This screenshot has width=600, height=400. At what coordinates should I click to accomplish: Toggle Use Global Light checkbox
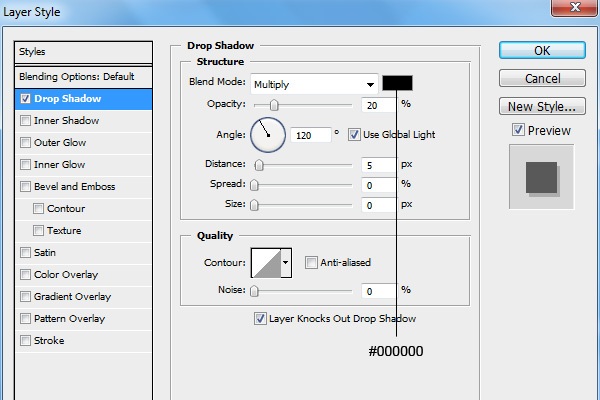[x=354, y=134]
